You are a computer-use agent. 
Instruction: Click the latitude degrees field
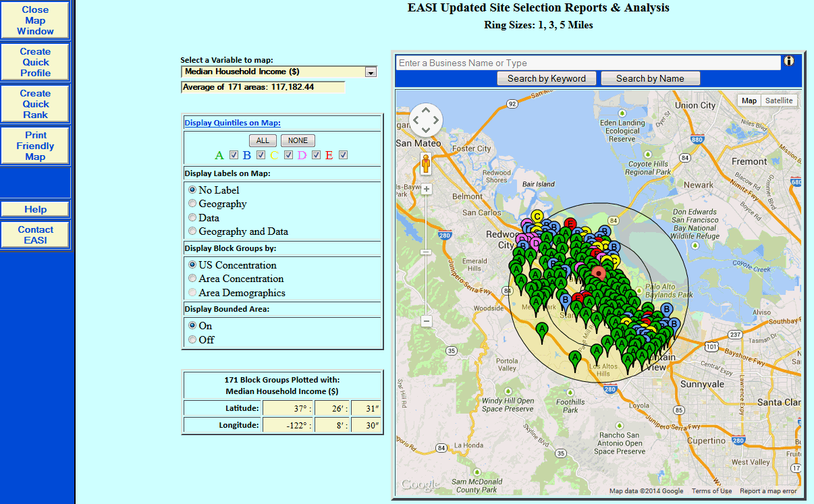point(287,408)
